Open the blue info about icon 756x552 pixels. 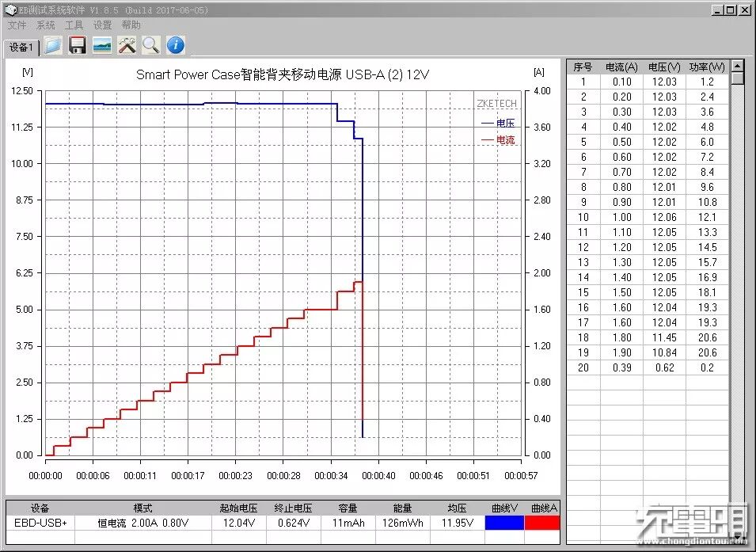176,45
